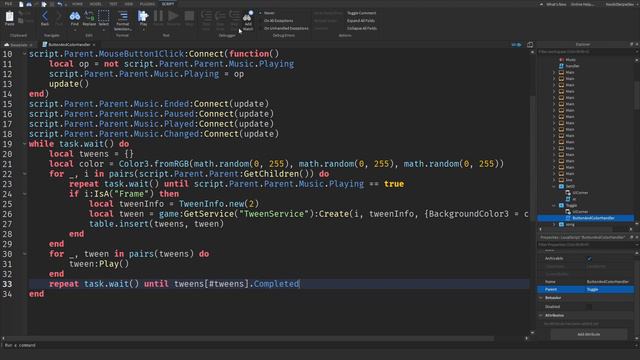Select the UICorner item under Toggle
The width and height of the screenshot is (640, 360).
(580, 212)
